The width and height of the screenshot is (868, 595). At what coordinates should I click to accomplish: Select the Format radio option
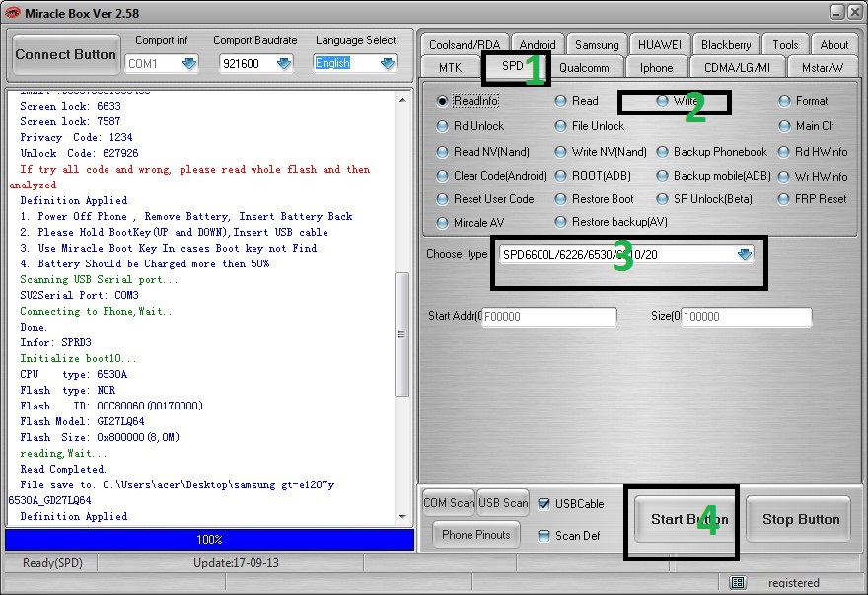tap(784, 101)
